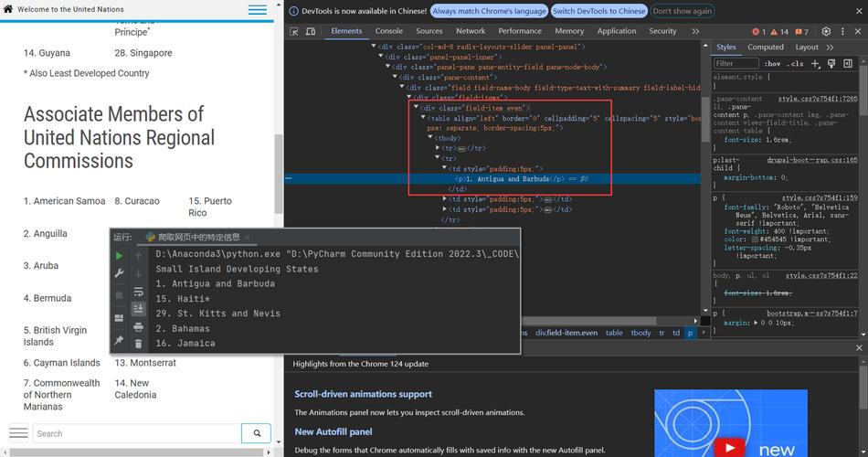
Task: Switch to the Console tab
Action: [x=388, y=31]
